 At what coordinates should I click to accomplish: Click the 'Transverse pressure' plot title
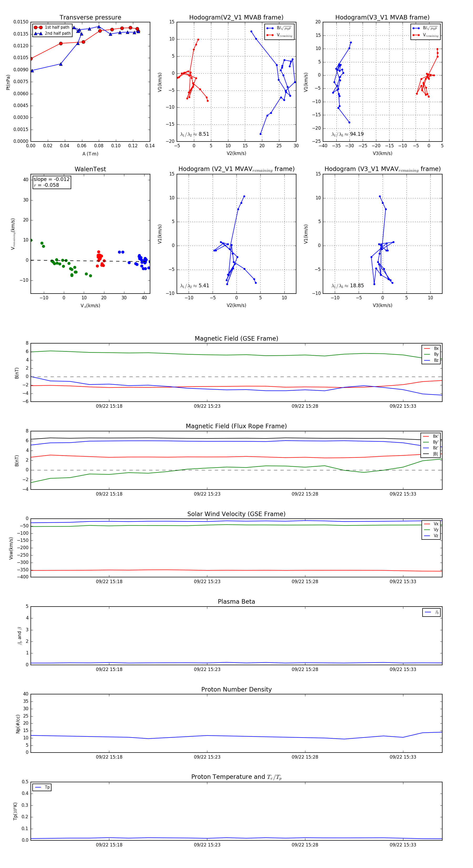tap(90, 18)
